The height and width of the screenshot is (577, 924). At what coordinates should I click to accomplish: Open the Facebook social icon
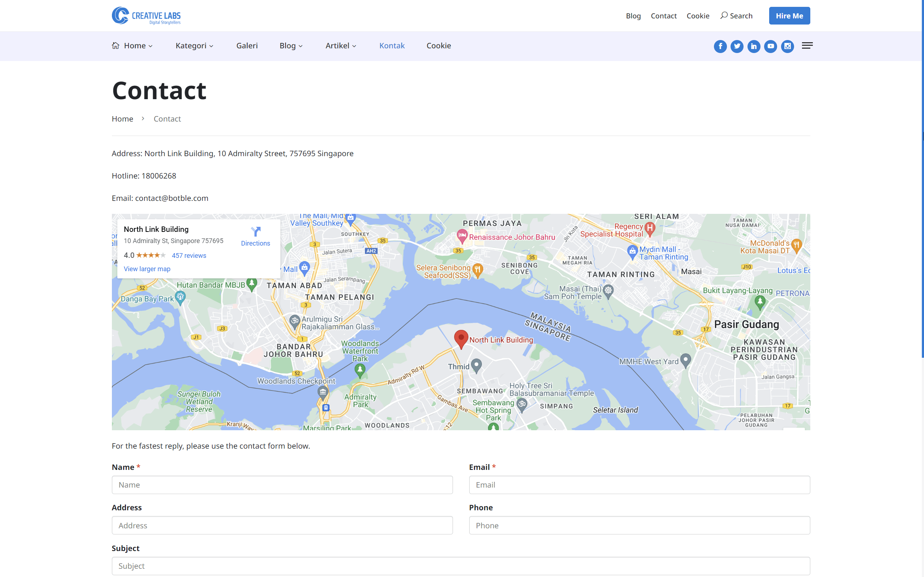[x=720, y=46]
